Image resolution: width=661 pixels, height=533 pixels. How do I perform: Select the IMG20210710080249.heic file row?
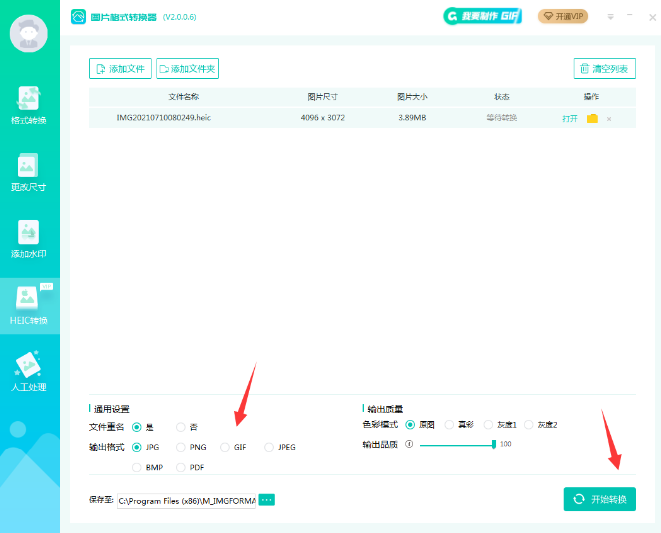pyautogui.click(x=362, y=118)
